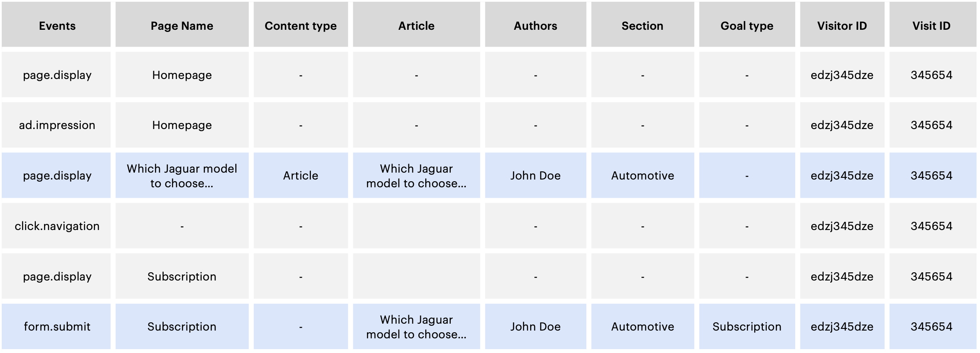Select Automotive section in the form.submit row
980x353 pixels.
coord(642,327)
